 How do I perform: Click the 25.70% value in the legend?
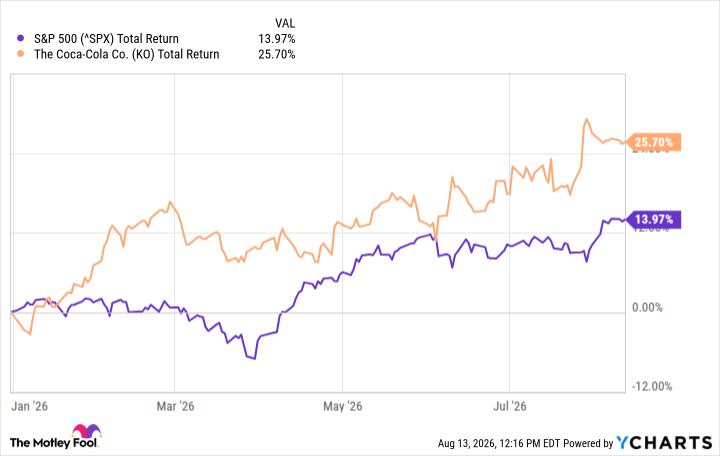tap(276, 54)
